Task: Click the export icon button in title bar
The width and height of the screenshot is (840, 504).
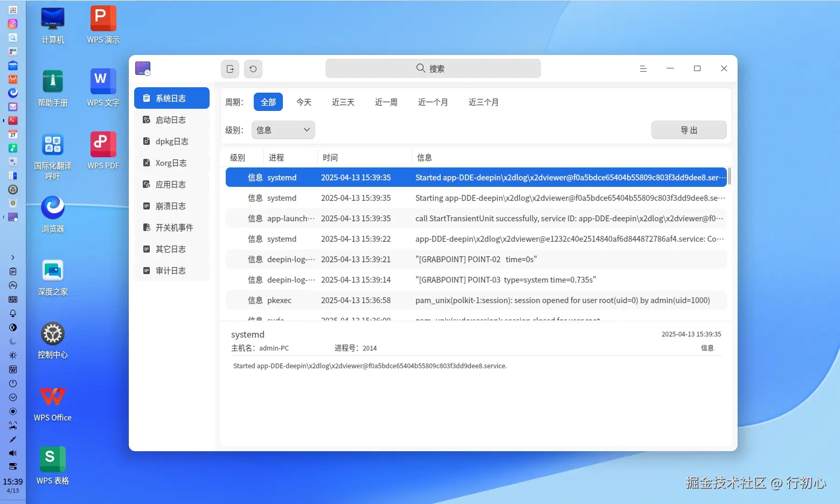Action: (x=230, y=69)
